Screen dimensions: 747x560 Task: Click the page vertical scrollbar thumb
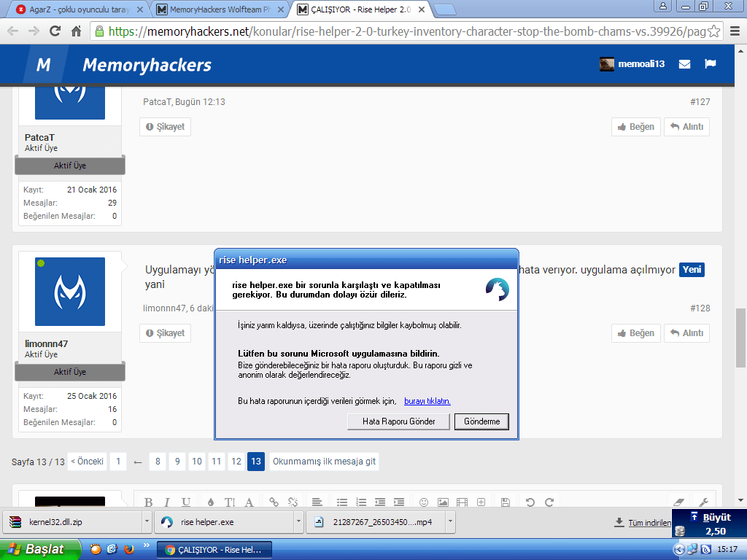coord(740,338)
